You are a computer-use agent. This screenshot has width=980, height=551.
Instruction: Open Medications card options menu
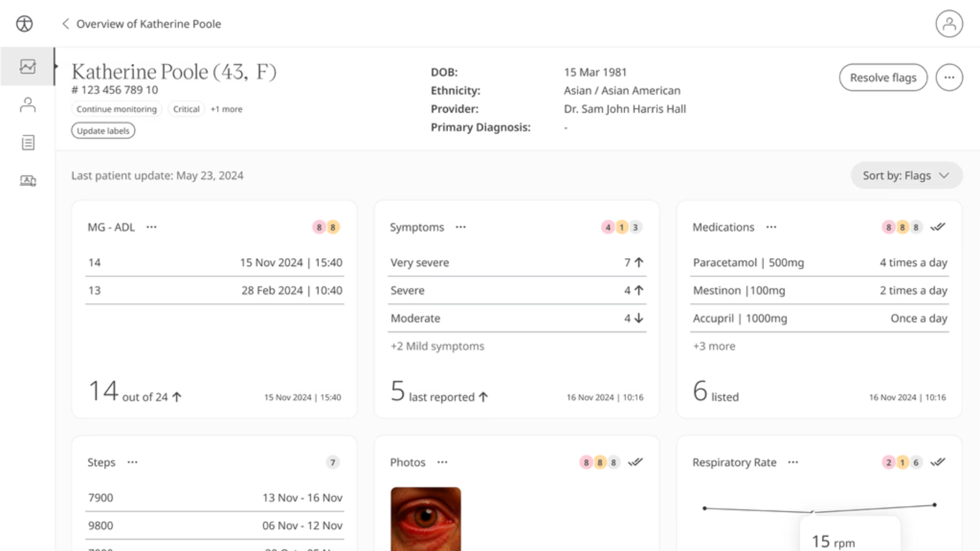tap(771, 227)
